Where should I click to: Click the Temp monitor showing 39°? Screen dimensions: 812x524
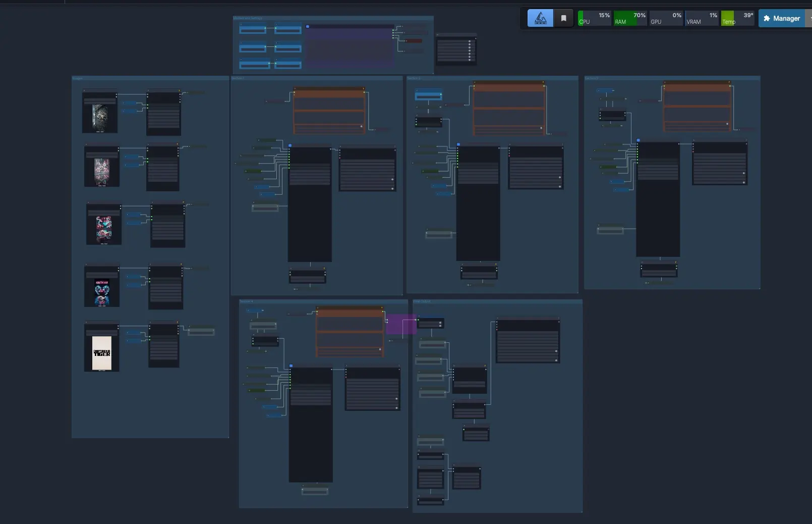[737, 18]
